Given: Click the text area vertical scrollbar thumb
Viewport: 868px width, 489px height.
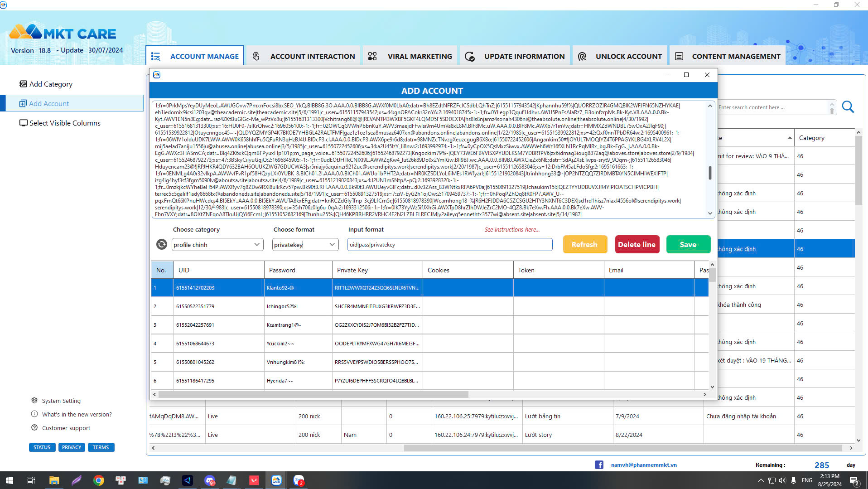Looking at the screenshot, I should (x=710, y=172).
